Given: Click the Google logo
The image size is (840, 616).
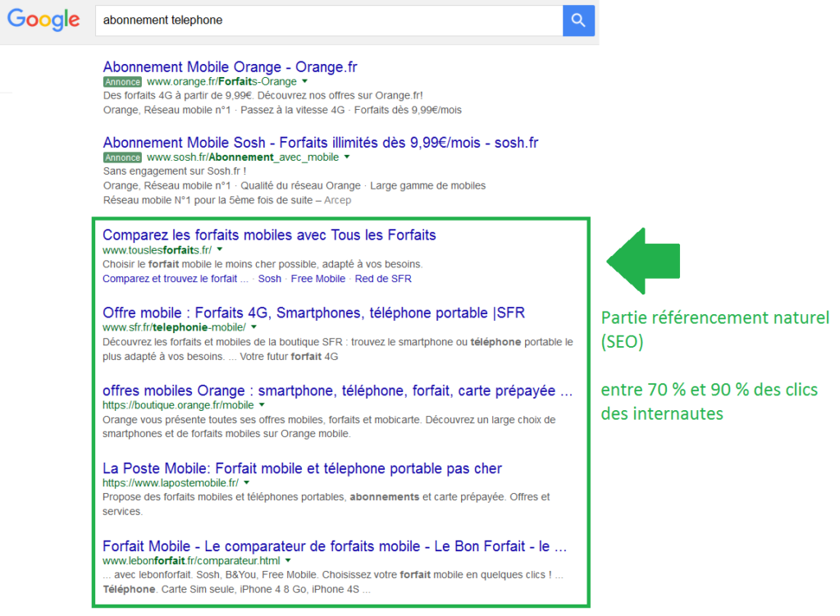Looking at the screenshot, I should click(43, 21).
